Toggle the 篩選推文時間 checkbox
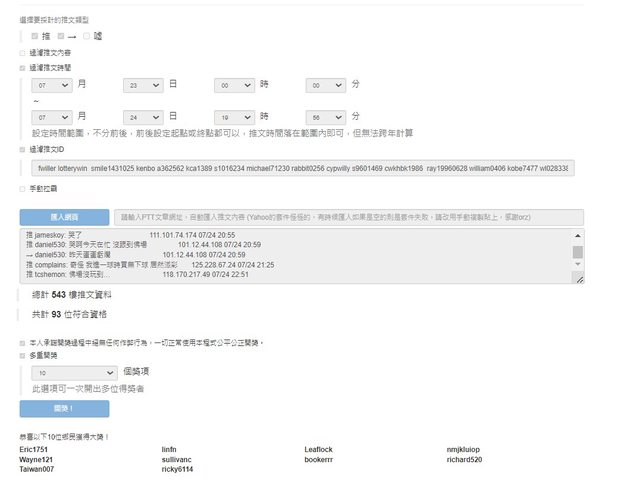 (x=23, y=68)
